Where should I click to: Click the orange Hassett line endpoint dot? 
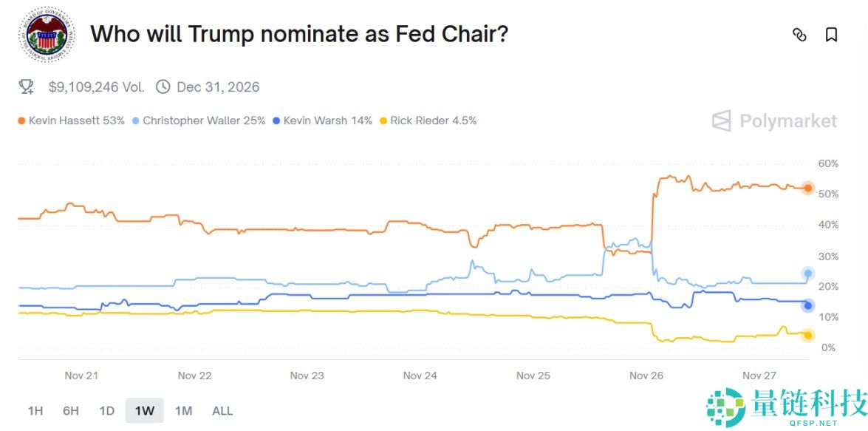pos(808,189)
